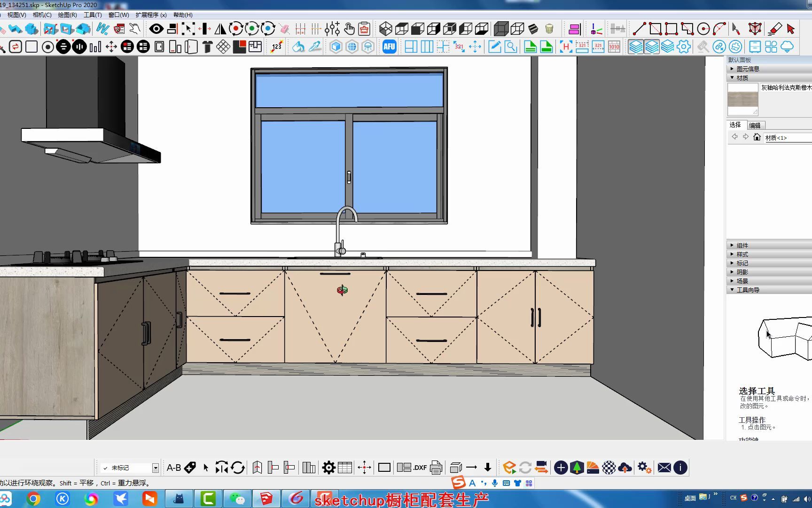Expand the 样式 panel
The width and height of the screenshot is (812, 508).
pyautogui.click(x=769, y=254)
